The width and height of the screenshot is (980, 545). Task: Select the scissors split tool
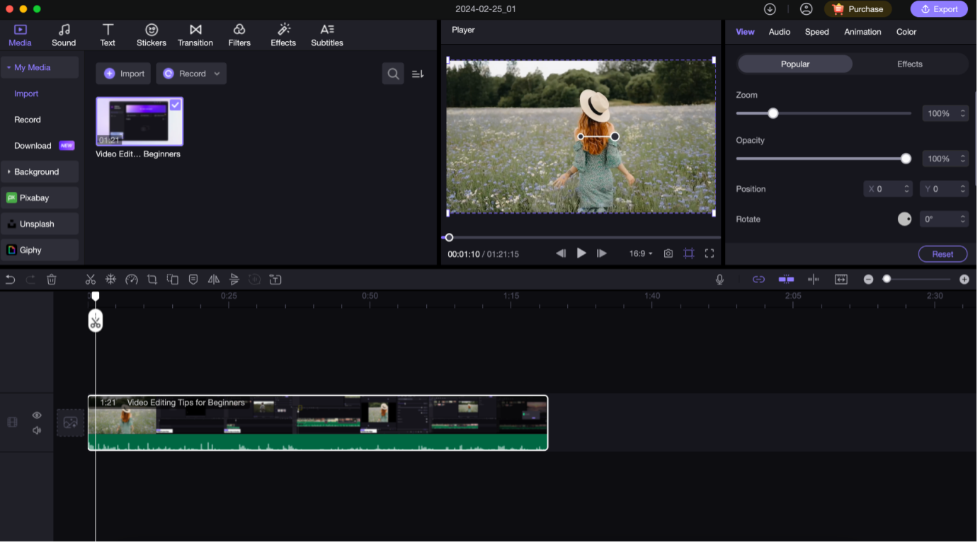tap(90, 280)
